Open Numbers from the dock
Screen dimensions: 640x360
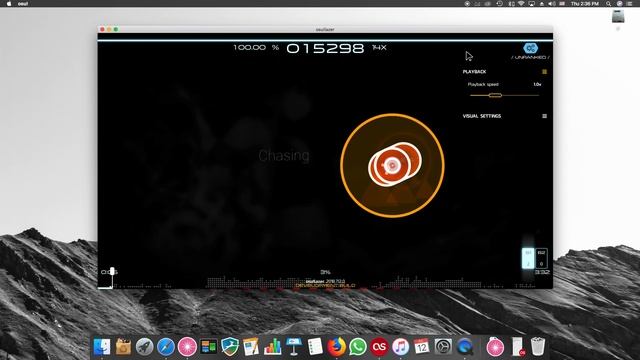[x=272, y=347]
